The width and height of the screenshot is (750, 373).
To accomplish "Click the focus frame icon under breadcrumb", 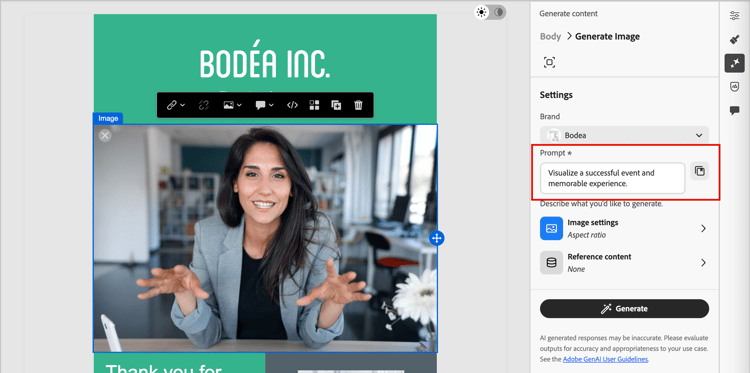I will pos(550,62).
